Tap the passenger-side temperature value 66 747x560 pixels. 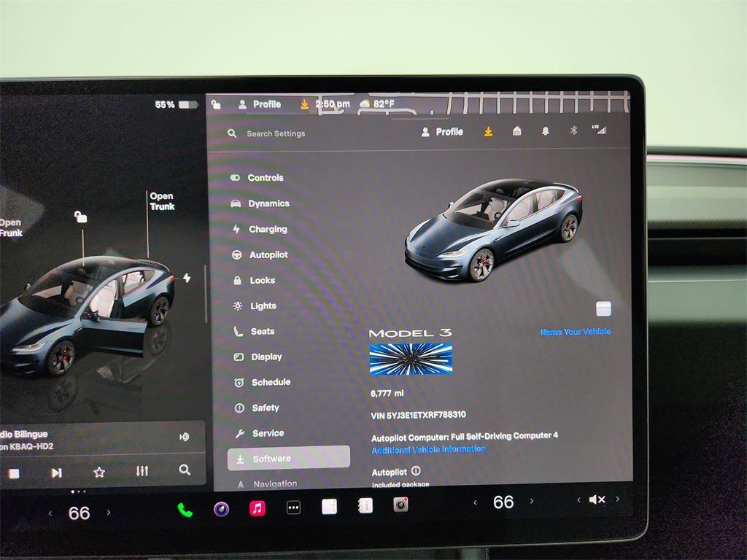click(503, 502)
